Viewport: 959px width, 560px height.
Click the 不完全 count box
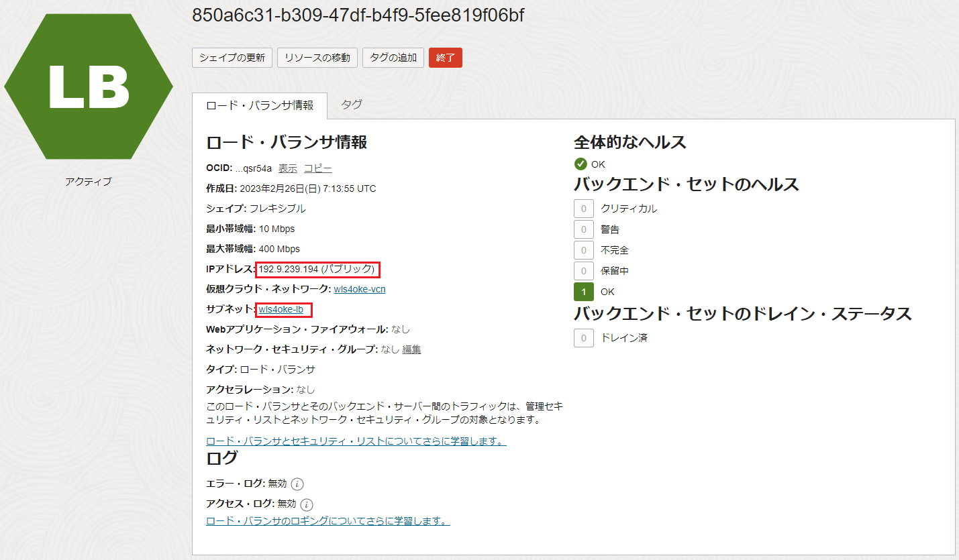[584, 250]
